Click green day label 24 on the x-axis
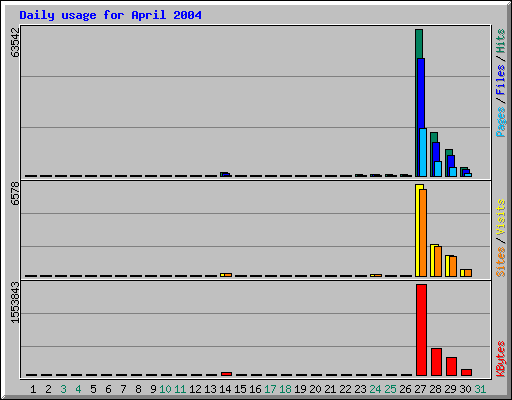The height and width of the screenshot is (400, 512). 375,389
